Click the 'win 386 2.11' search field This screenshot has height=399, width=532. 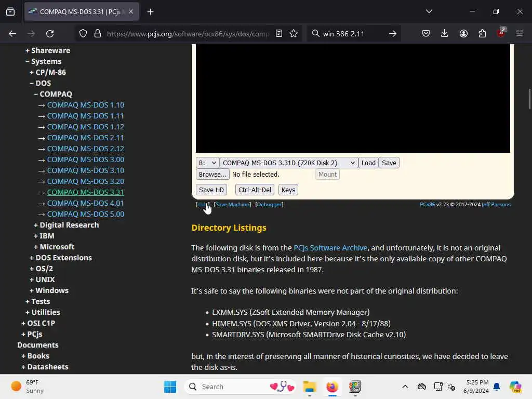coord(353,34)
